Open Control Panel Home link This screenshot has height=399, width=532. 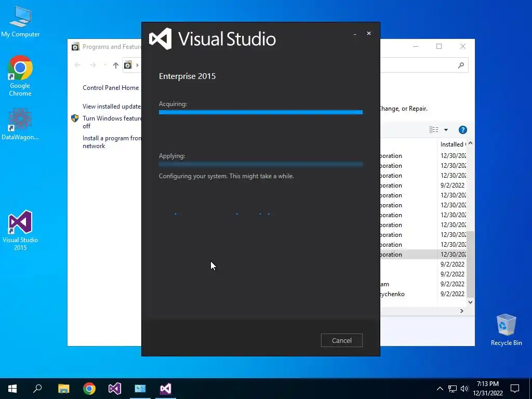(111, 87)
